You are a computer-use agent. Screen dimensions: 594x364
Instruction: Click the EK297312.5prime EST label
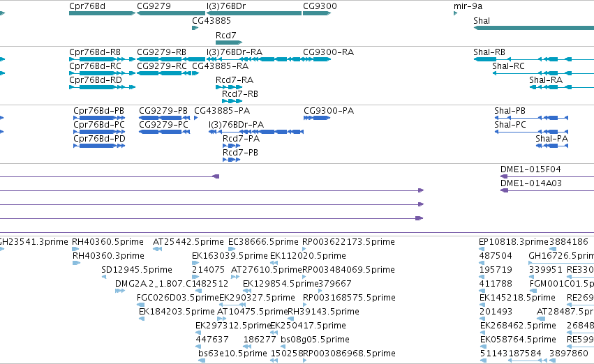[x=233, y=326]
